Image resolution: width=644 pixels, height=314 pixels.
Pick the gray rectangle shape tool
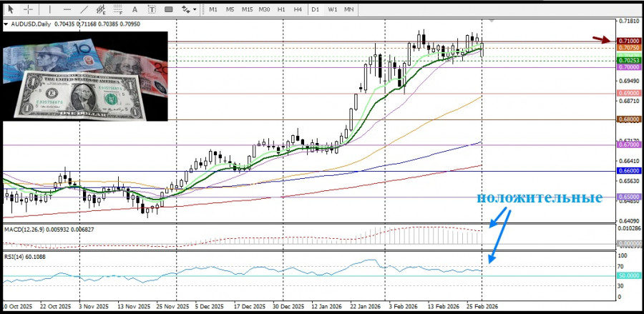coord(168,9)
